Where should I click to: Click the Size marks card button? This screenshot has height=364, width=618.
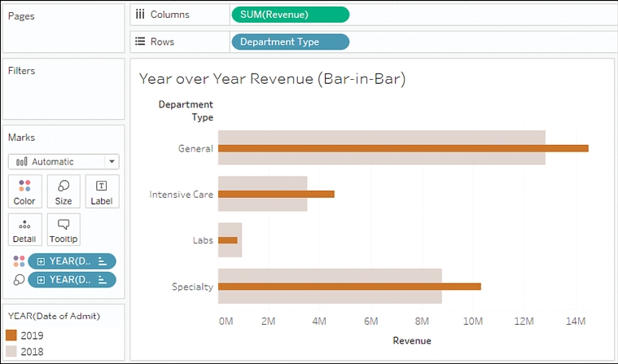64,191
